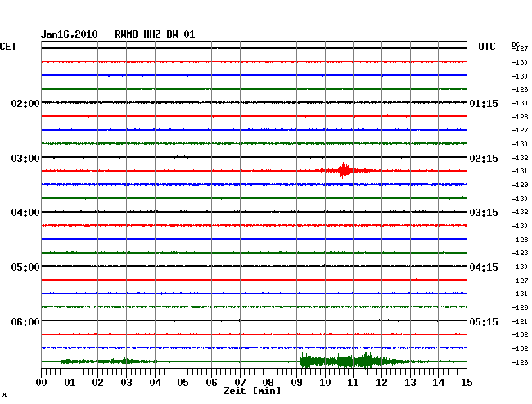Click the 03:15 UTC time label
The height and width of the screenshot is (404, 532).
coord(484,213)
